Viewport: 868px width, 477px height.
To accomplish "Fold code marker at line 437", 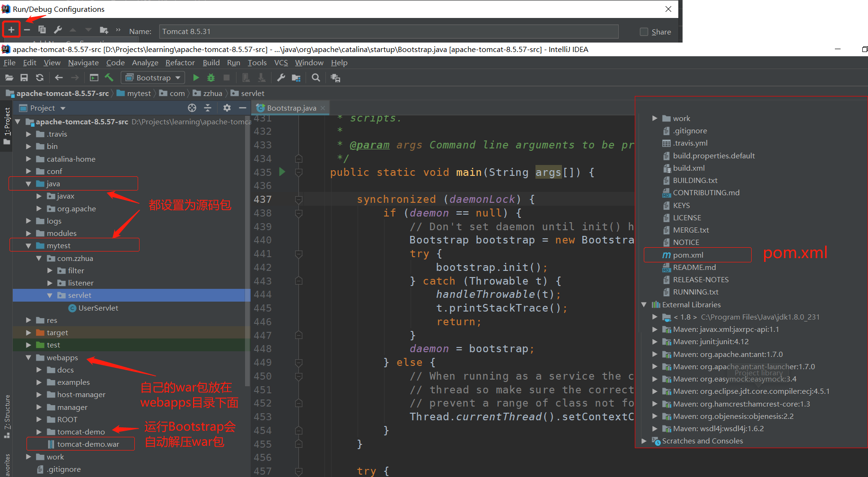I will [x=299, y=199].
